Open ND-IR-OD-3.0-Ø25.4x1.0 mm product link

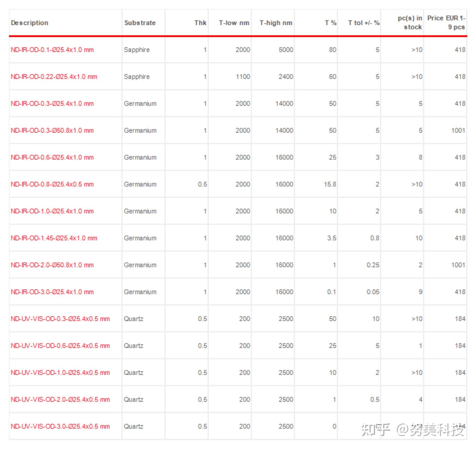[52, 292]
